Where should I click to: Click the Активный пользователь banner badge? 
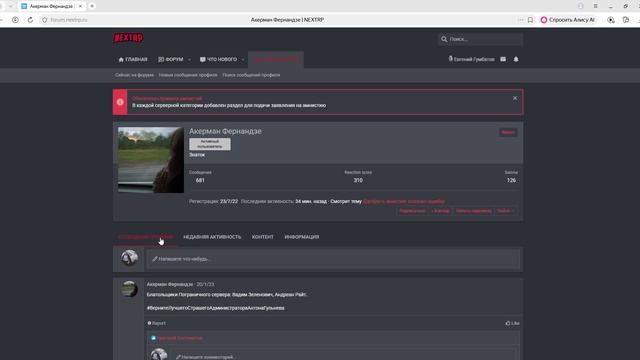[210, 144]
